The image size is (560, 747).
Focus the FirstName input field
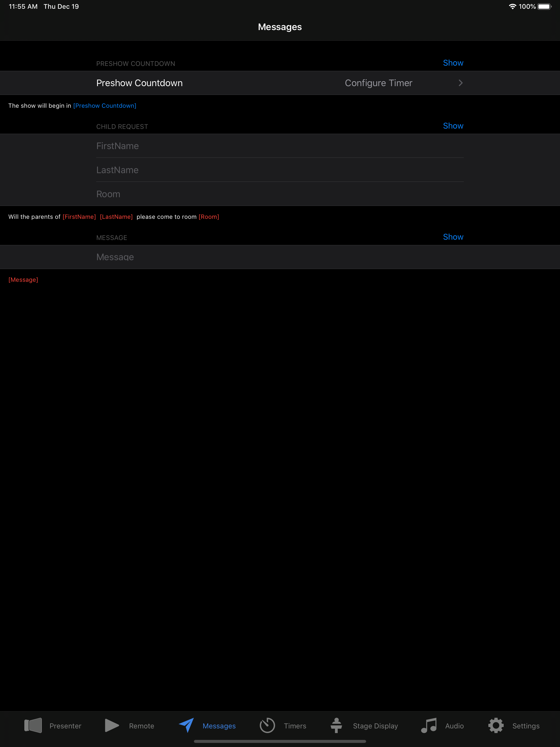click(x=280, y=146)
